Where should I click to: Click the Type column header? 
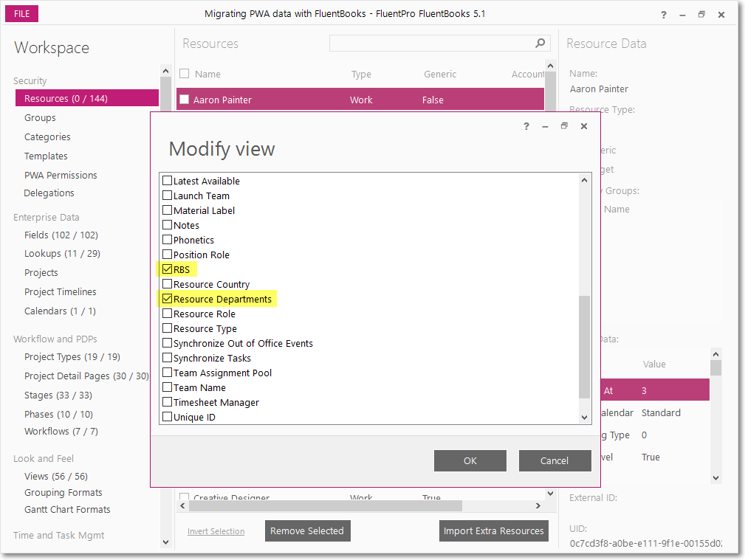pos(361,74)
